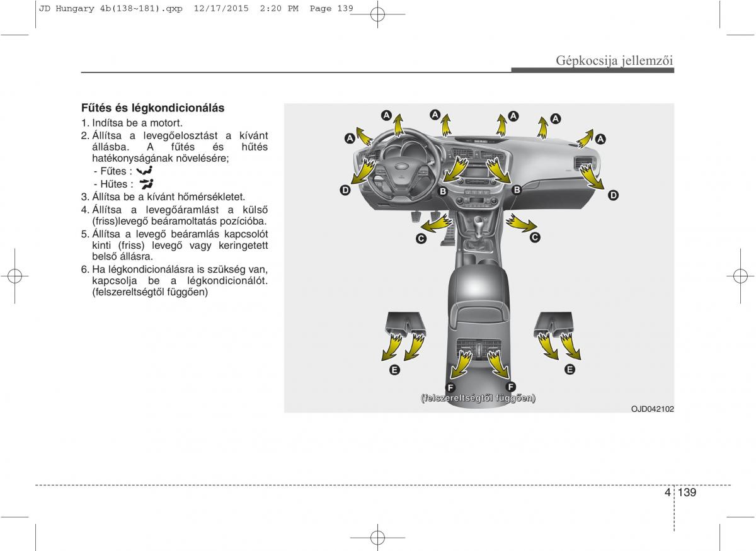This screenshot has height=551, width=756.
Task: Select the D label beside the passenger-side vent
Action: 613,196
